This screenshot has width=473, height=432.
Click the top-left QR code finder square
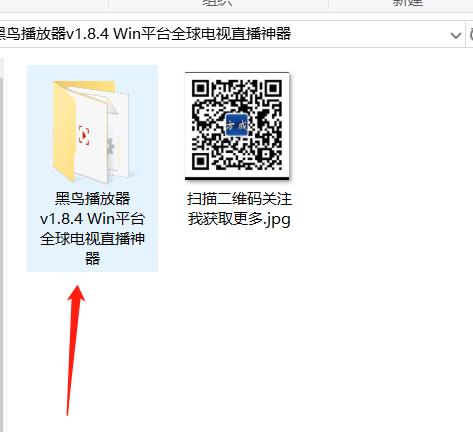200,89
